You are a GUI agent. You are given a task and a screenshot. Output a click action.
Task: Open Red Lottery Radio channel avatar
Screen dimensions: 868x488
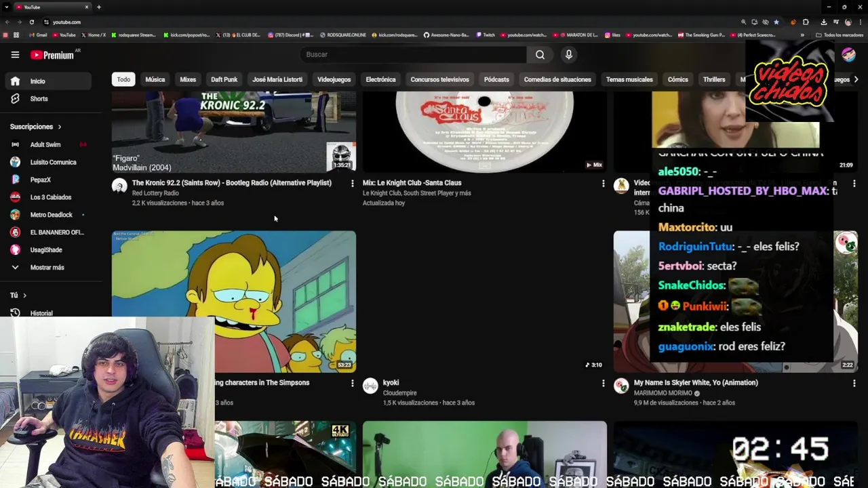(119, 186)
